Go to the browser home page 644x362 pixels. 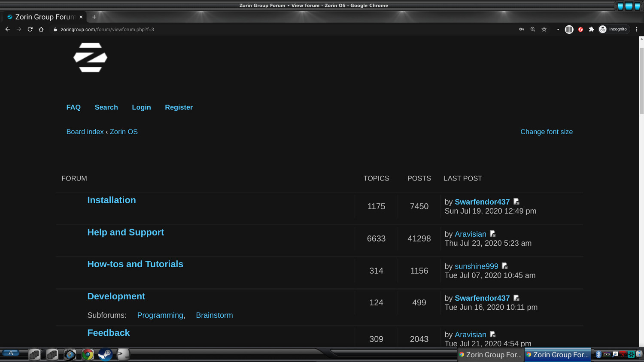pyautogui.click(x=41, y=30)
